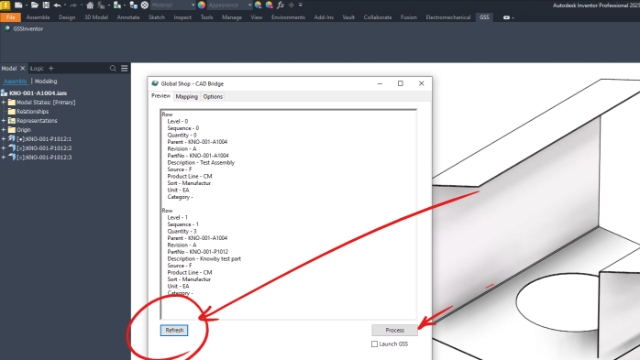
Task: Create a new file from quick access toolbar
Action: pyautogui.click(x=18, y=5)
